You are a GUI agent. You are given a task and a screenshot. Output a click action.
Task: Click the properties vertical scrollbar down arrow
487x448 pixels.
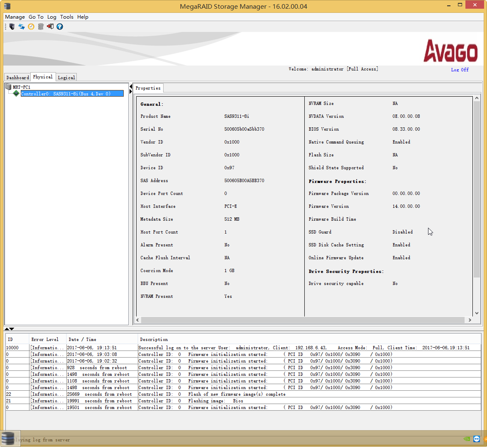tap(477, 313)
